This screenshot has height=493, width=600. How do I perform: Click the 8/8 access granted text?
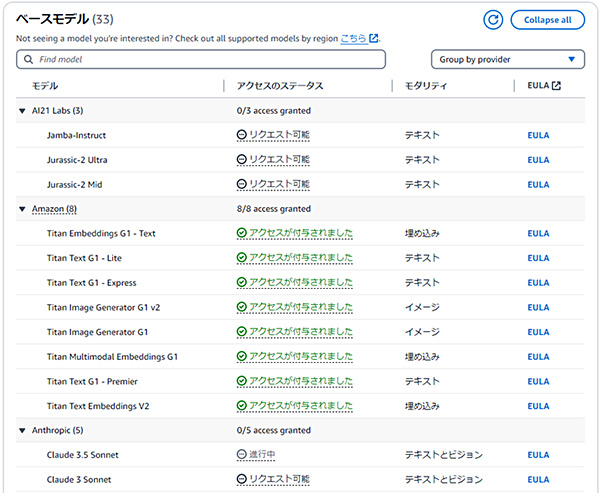(274, 209)
